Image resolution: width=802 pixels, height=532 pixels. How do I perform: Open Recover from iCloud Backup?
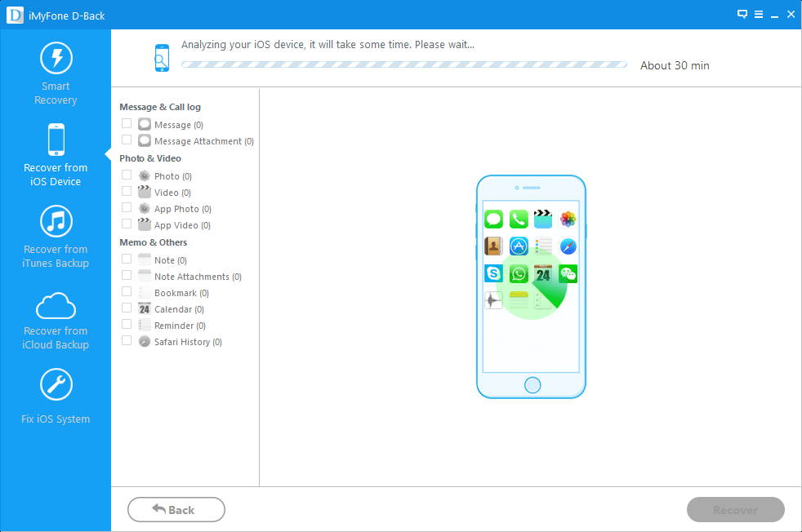[56, 321]
